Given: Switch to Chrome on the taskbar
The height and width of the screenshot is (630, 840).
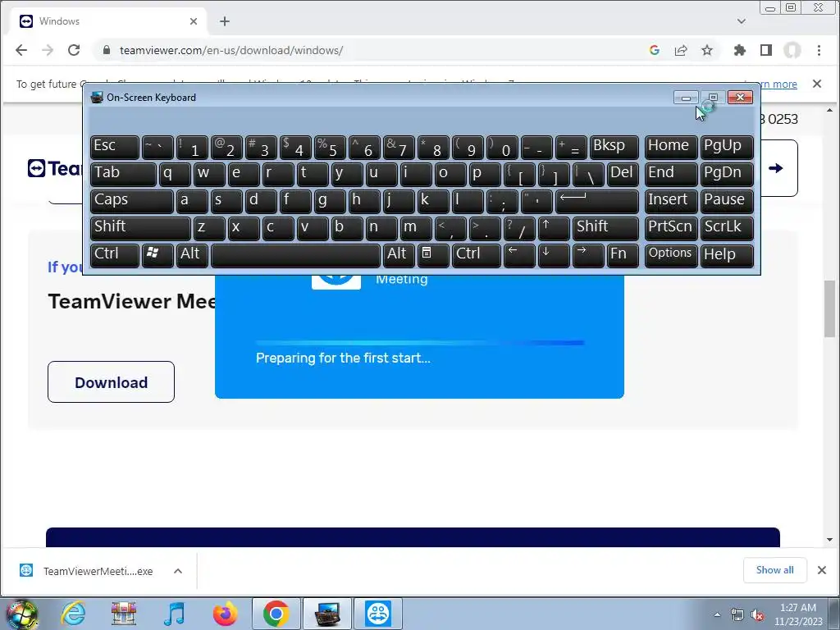Looking at the screenshot, I should point(276,614).
